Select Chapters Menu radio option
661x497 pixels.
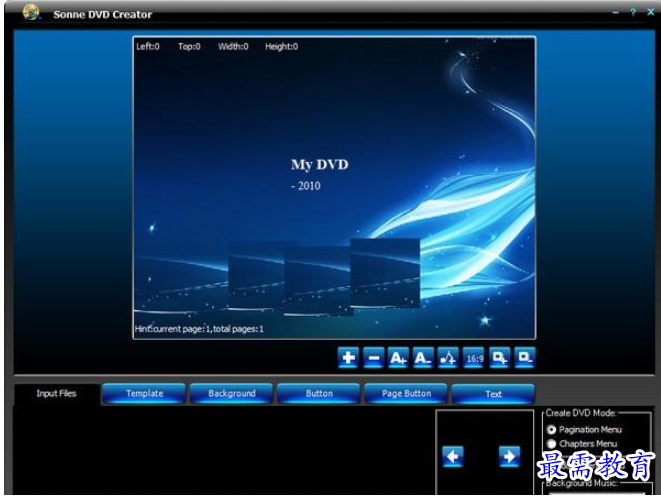(552, 444)
